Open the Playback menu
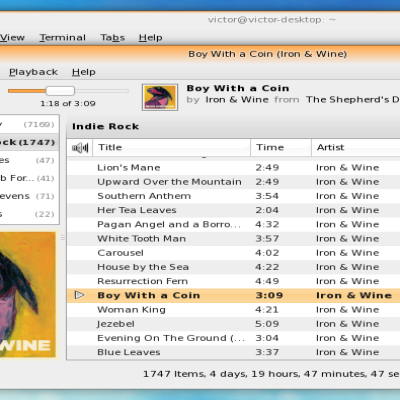Image resolution: width=400 pixels, height=400 pixels. pos(33,72)
